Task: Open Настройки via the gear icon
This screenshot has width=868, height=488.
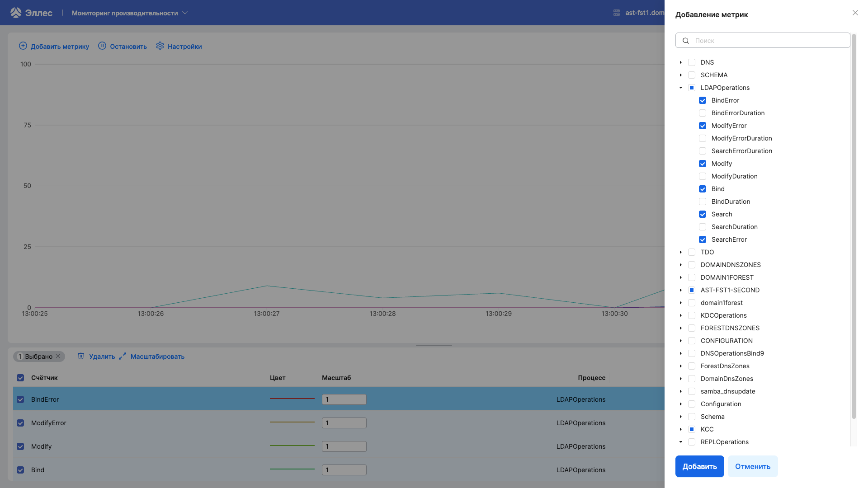Action: point(160,46)
